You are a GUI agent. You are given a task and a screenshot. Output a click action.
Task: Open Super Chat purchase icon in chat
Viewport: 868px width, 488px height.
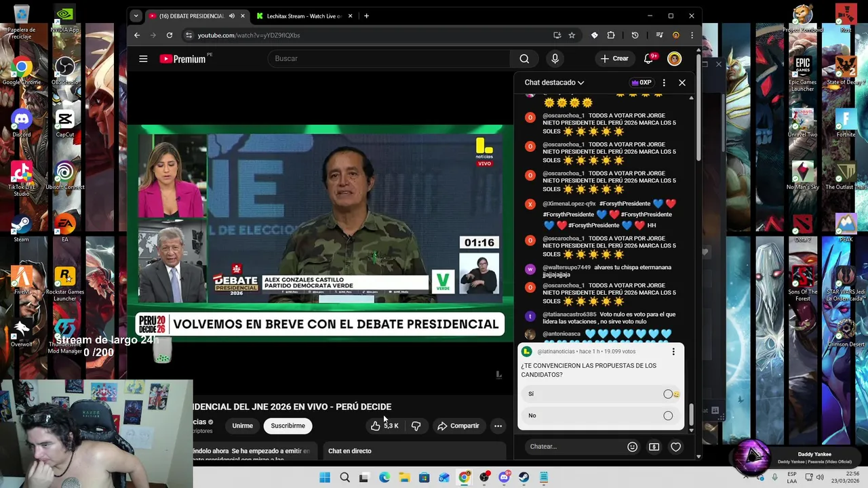click(x=654, y=447)
